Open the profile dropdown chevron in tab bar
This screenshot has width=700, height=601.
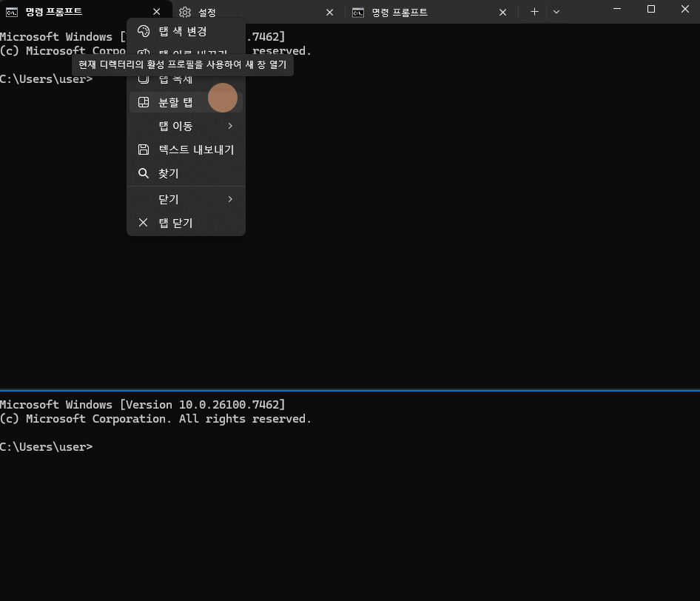(556, 13)
